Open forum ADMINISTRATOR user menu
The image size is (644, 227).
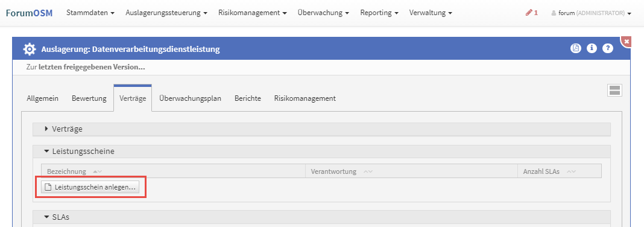click(x=591, y=13)
